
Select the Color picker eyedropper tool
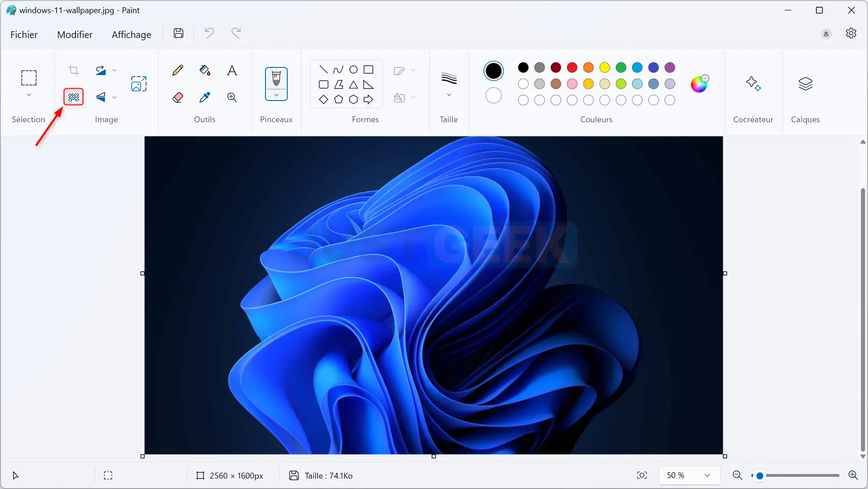pos(205,97)
